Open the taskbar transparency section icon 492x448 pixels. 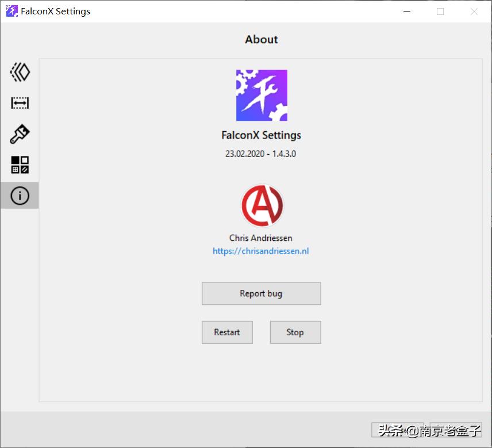(x=20, y=72)
